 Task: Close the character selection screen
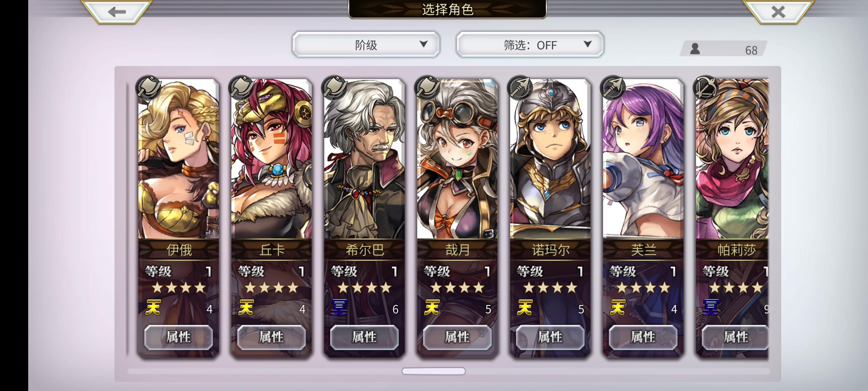[x=778, y=12]
